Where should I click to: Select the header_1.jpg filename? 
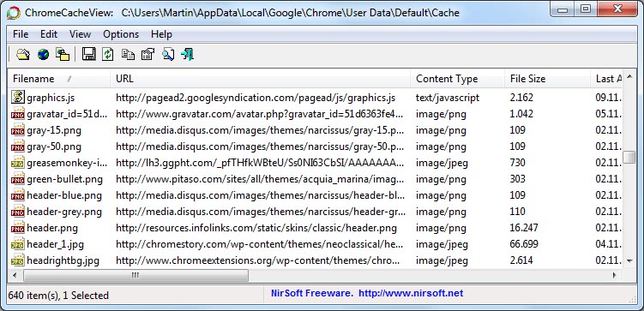tap(56, 244)
